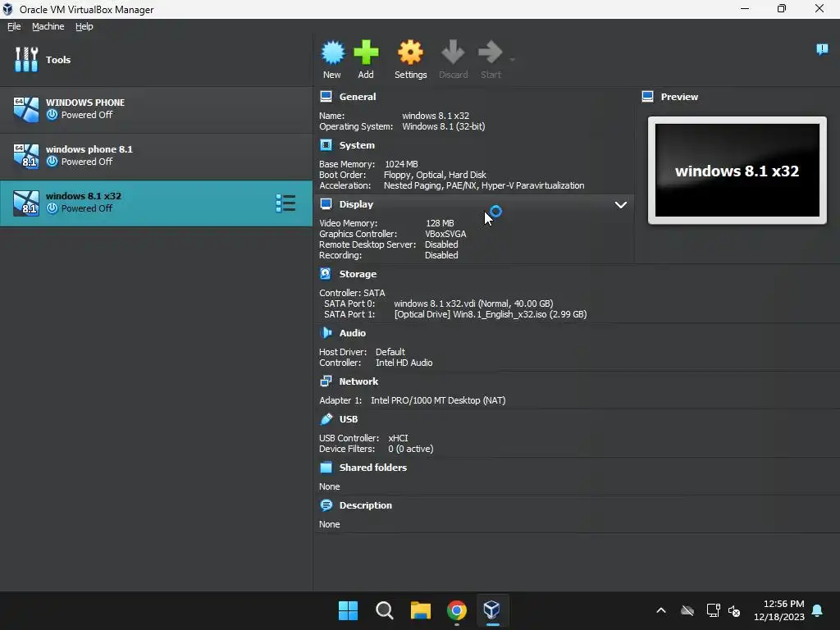The image size is (840, 630).
Task: Click the windows phone 8.1 OS icon
Action: [x=25, y=156]
